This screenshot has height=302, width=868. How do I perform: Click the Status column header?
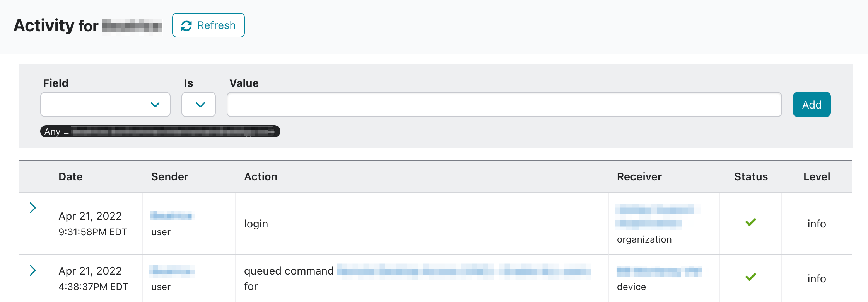(x=751, y=176)
